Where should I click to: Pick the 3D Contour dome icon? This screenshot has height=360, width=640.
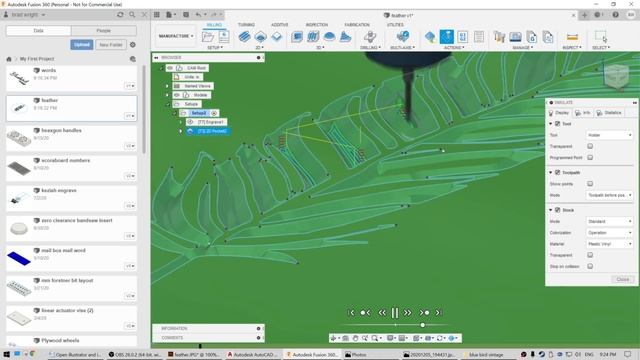click(x=329, y=37)
